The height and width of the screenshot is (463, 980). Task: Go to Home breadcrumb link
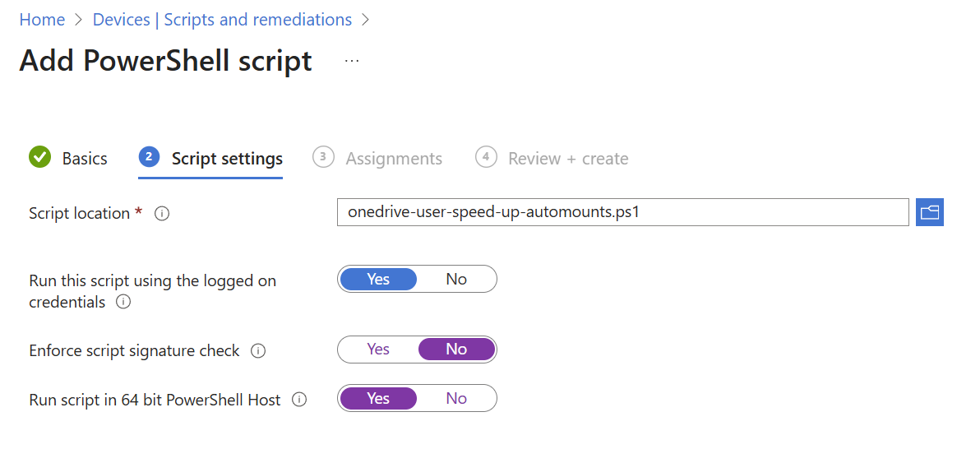pos(42,20)
